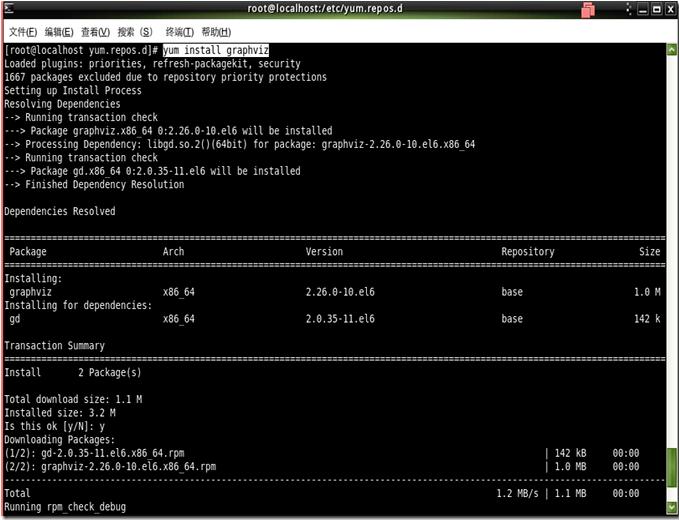The height and width of the screenshot is (520, 679).
Task: Click 'Setting up Install Process' line
Action: (x=73, y=90)
